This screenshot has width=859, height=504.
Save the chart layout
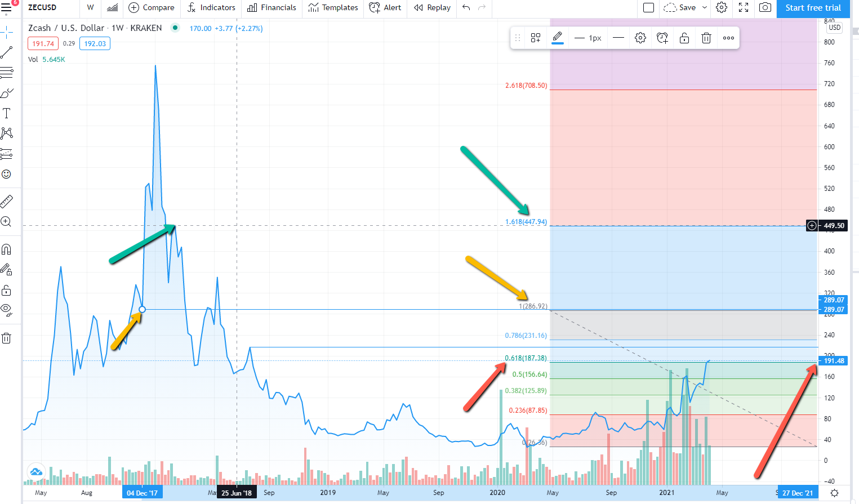coord(680,8)
